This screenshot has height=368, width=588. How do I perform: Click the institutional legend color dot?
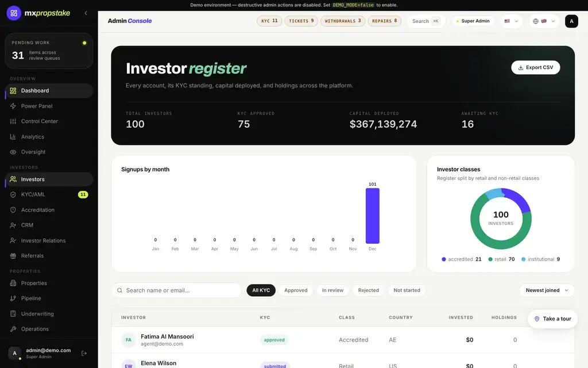point(523,259)
